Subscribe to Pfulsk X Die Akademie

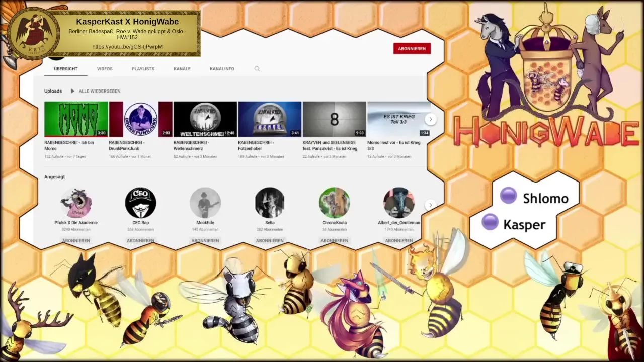point(76,241)
